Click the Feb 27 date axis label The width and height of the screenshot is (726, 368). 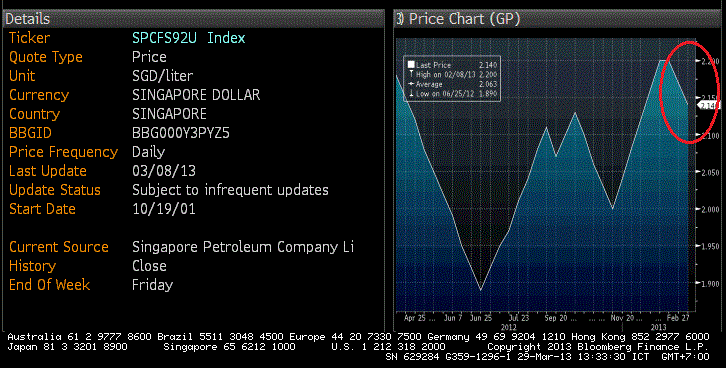coord(678,318)
